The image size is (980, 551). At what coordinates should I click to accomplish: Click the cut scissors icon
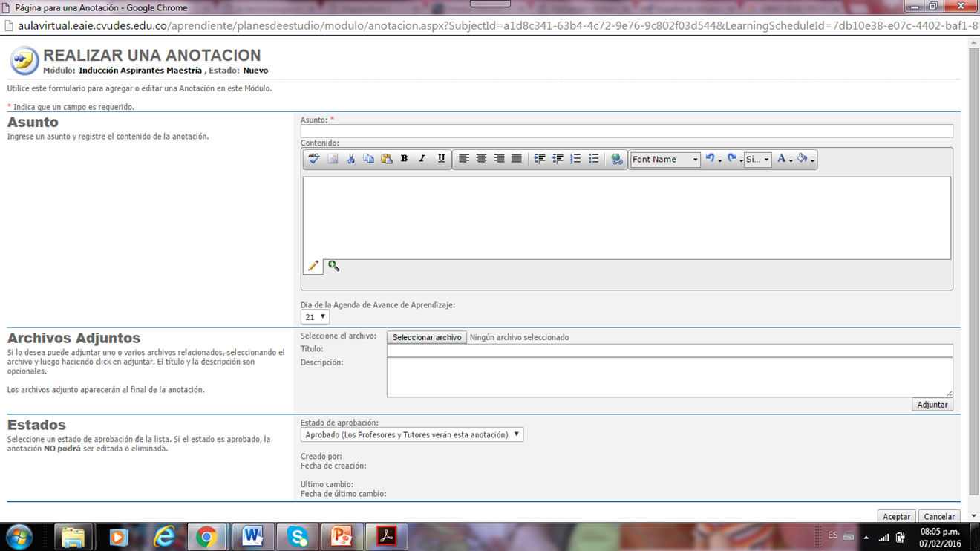[350, 159]
